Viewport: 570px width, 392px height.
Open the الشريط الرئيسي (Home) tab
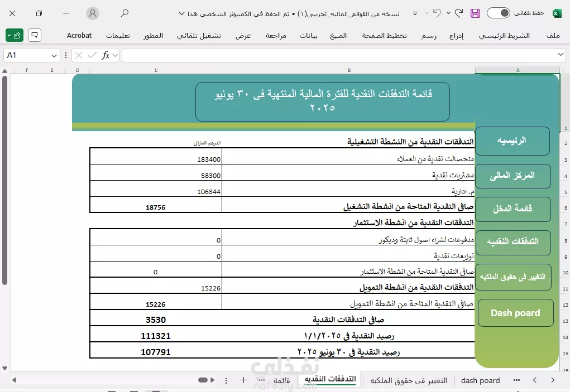[x=504, y=36]
